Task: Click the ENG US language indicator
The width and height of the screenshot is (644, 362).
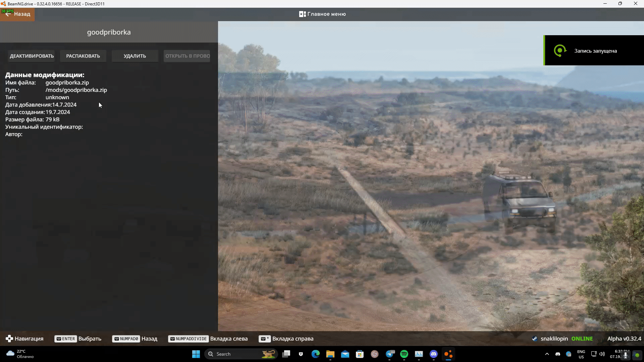Action: (581, 354)
